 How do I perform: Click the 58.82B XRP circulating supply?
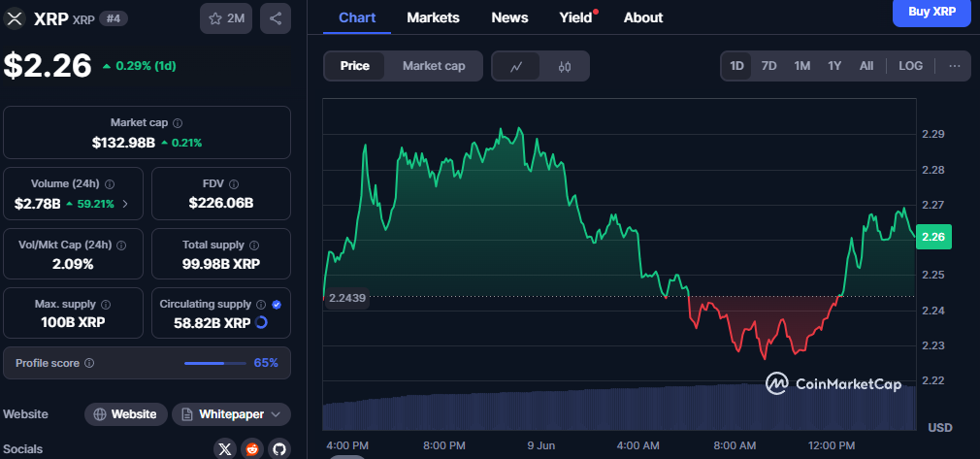coord(212,323)
